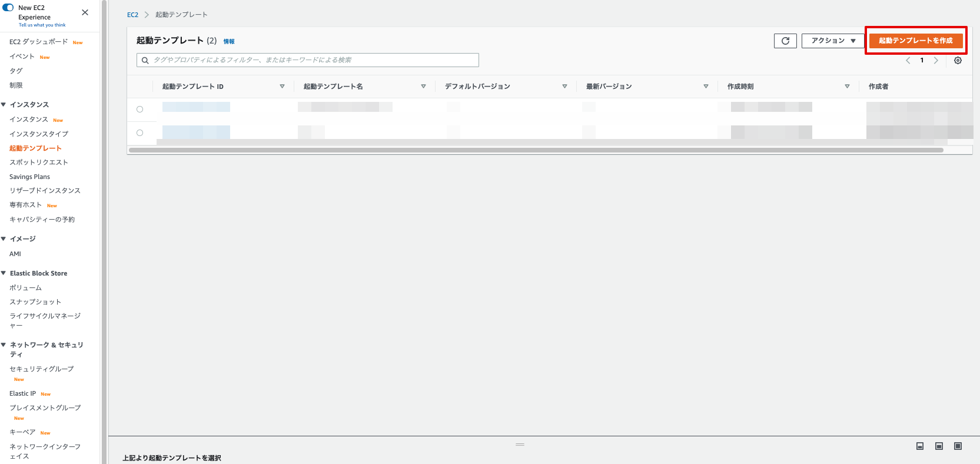Click 起動テンプレートを作成 button

pyautogui.click(x=915, y=41)
